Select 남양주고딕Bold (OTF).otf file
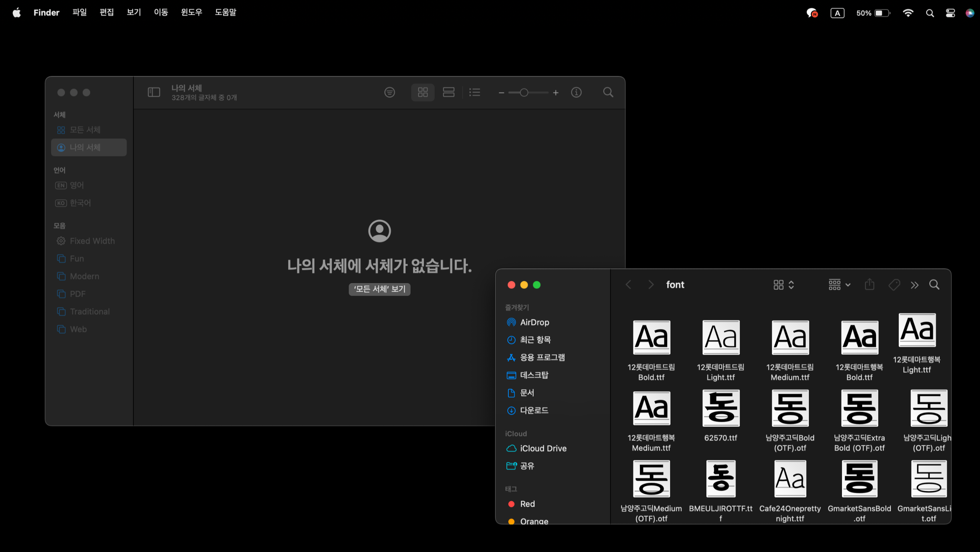This screenshot has height=552, width=980. [x=790, y=408]
